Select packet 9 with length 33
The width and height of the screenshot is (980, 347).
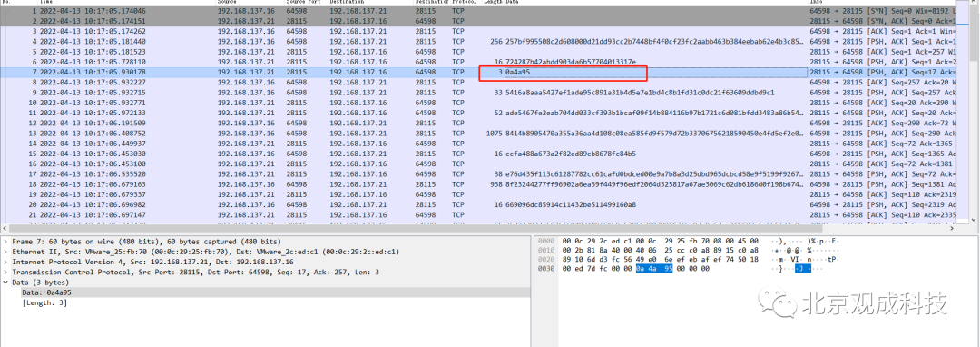485,93
